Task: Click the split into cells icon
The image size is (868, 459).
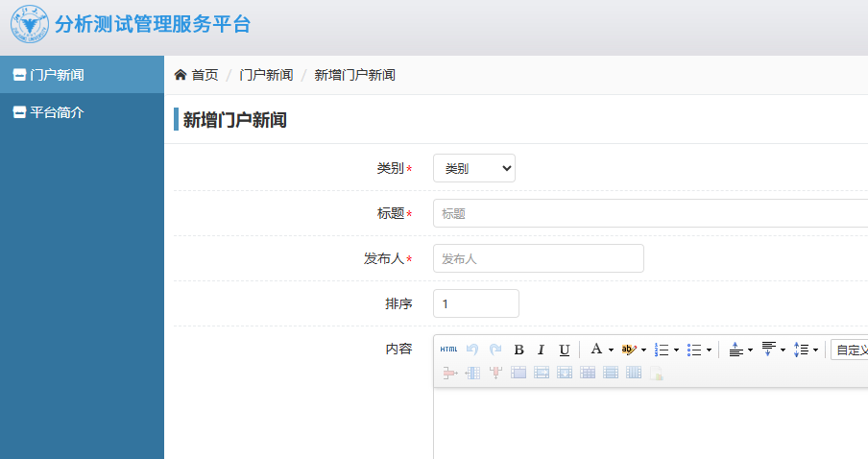Action: click(x=588, y=373)
